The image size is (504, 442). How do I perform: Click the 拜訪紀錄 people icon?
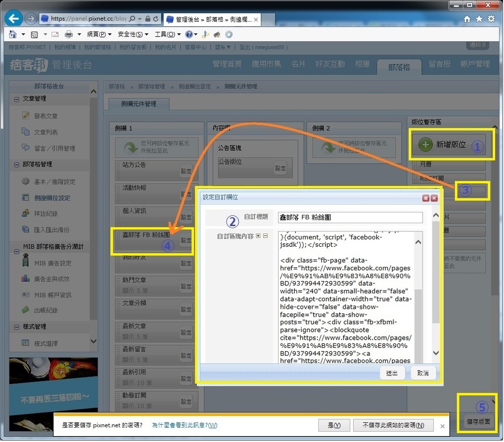(26, 213)
